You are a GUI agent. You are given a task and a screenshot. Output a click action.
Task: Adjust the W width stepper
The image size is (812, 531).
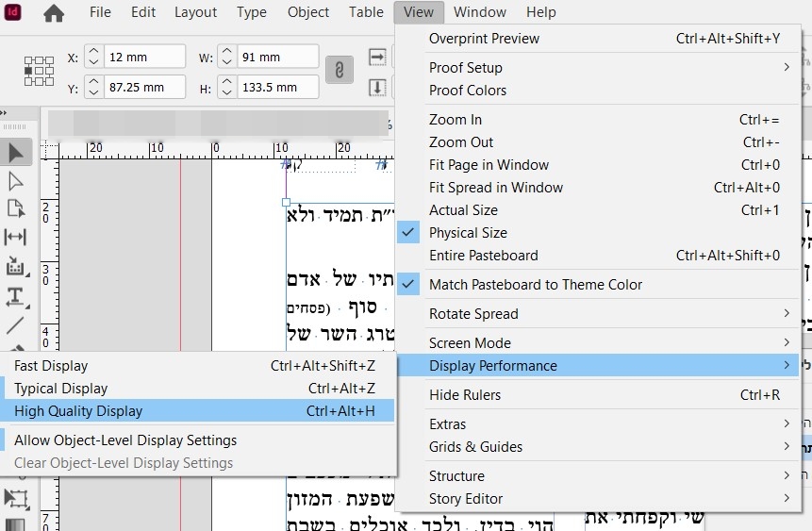[x=227, y=56]
